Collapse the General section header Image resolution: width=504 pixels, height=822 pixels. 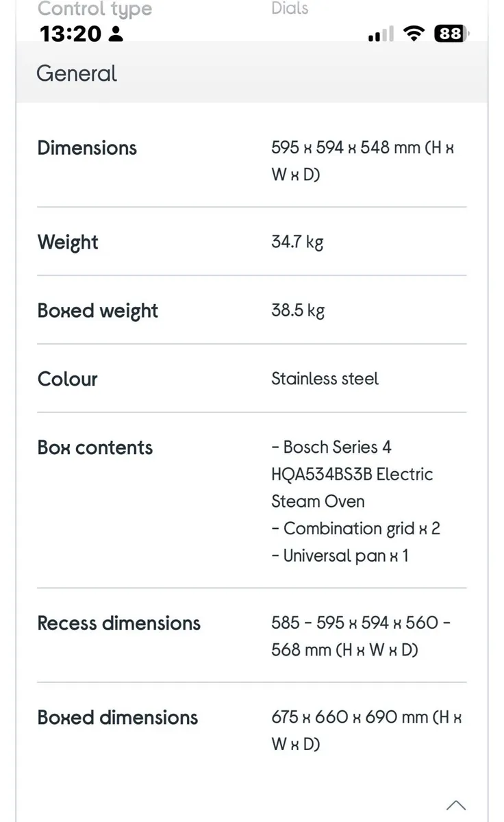click(77, 73)
